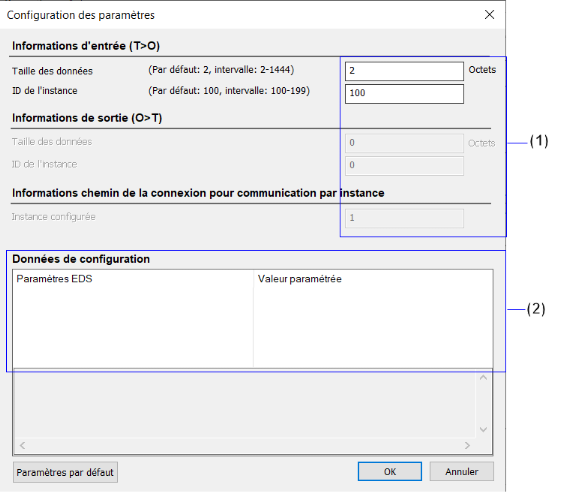Click inside the gray description text area

click(x=245, y=404)
